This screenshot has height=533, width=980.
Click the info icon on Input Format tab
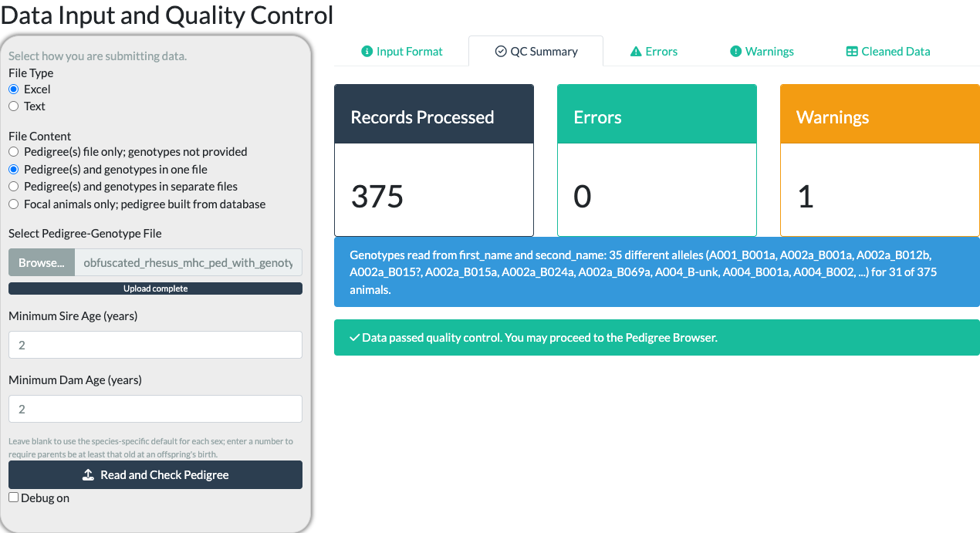pos(367,52)
